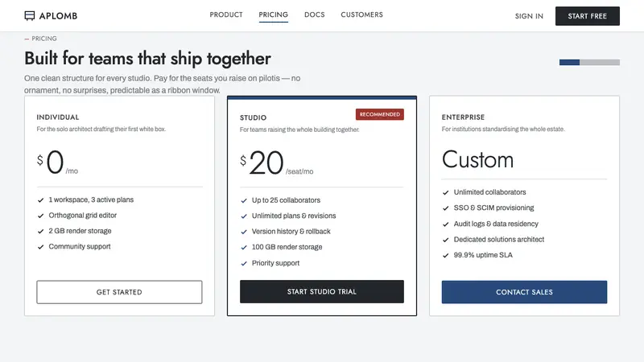Click the Start Free button
644x362 pixels.
point(588,16)
